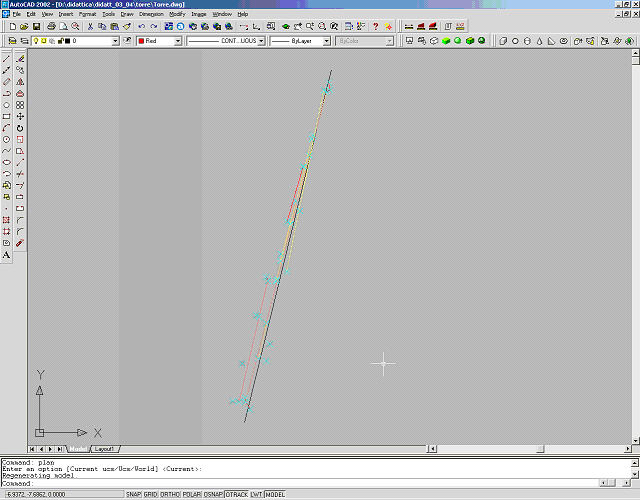Choose the Copy Object tool
Viewport: 640px width, 500px height.
coord(20,71)
